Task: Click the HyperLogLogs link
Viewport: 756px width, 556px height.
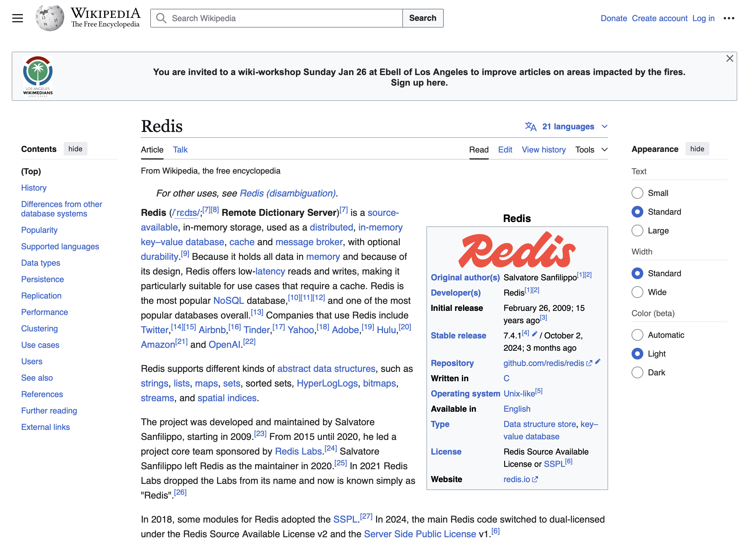Action: [327, 384]
